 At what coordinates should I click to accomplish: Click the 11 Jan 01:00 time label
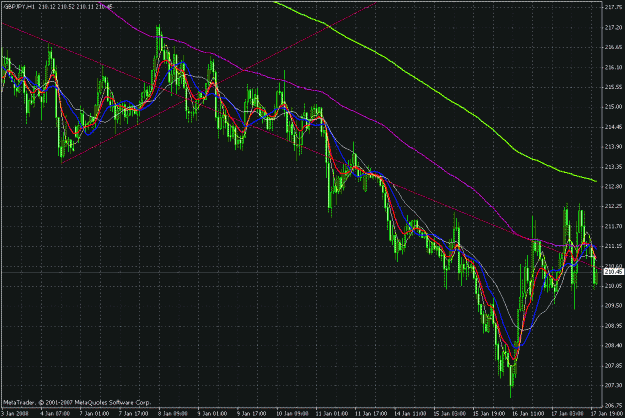tap(332, 414)
